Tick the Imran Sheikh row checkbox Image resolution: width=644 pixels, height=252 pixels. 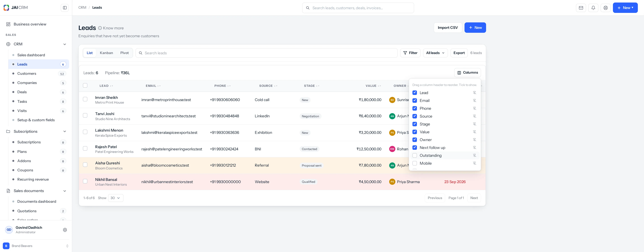point(85,99)
